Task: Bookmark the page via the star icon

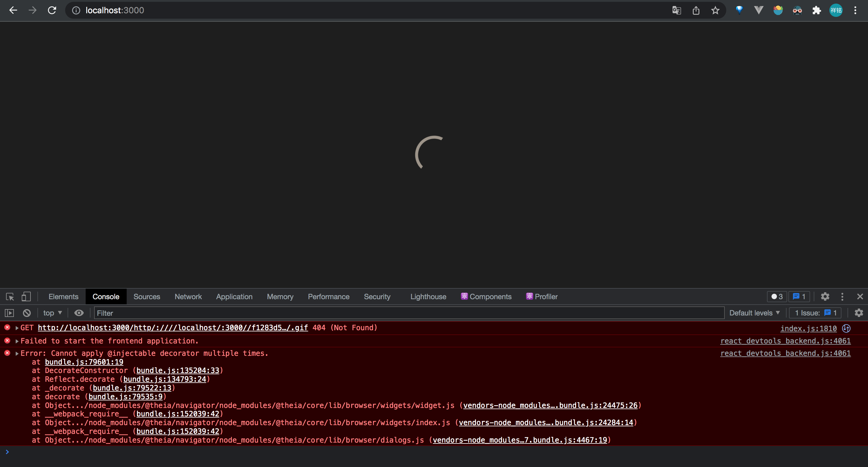Action: 715,10
